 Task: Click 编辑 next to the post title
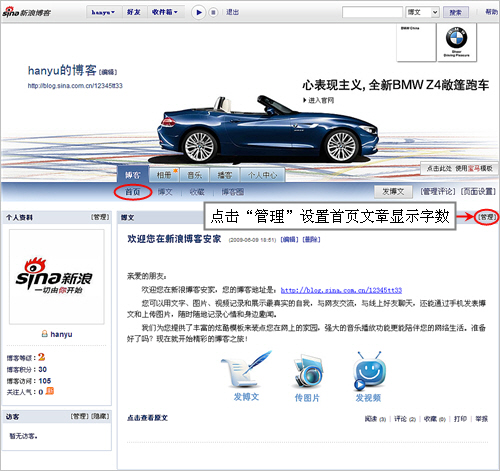(290, 239)
